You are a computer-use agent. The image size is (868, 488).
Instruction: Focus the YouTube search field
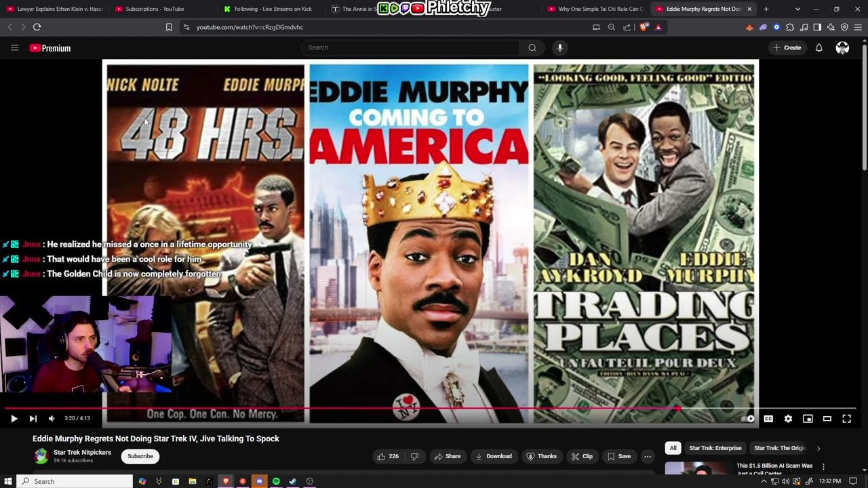[411, 47]
